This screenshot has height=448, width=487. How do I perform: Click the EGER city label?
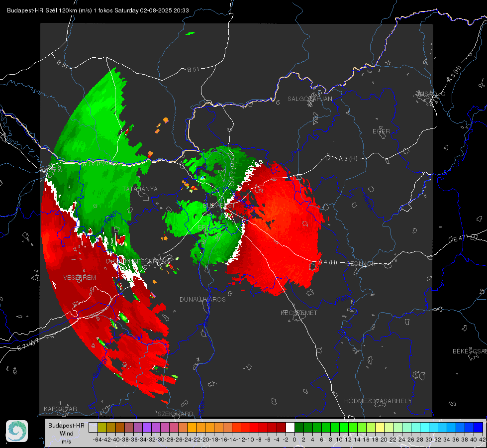pyautogui.click(x=381, y=131)
